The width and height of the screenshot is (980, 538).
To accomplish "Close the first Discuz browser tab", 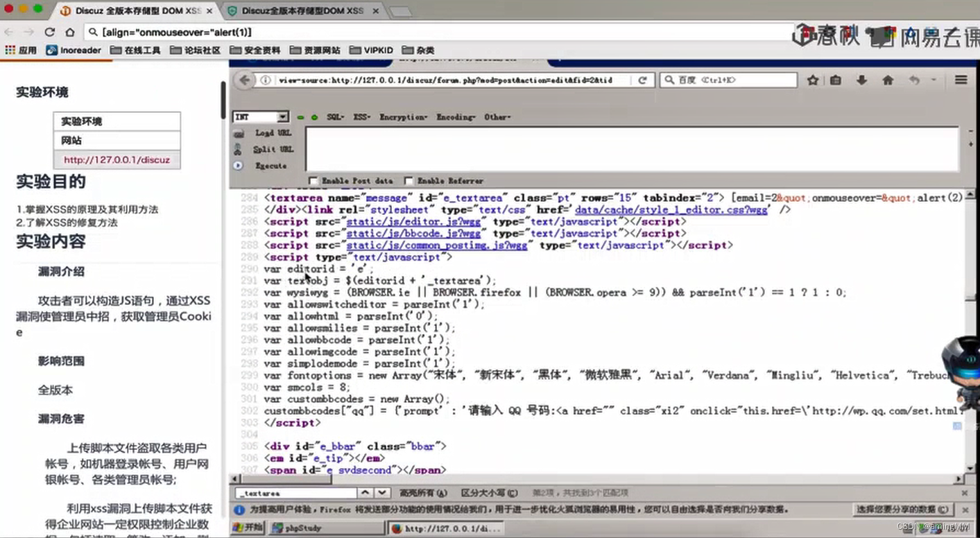I will pos(209,11).
